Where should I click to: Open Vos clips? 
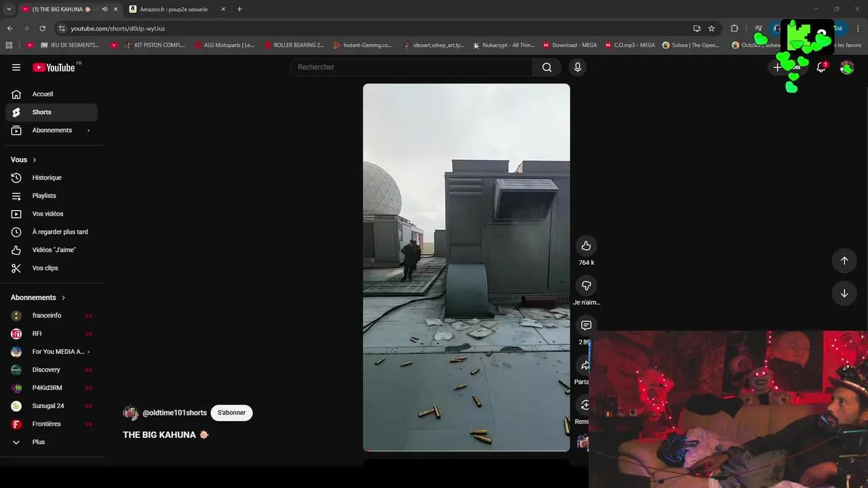51,268
